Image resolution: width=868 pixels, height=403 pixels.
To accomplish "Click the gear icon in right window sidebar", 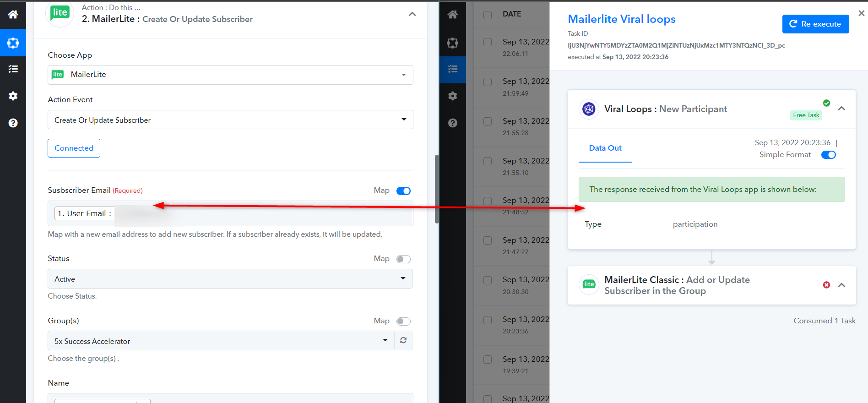I will [453, 96].
